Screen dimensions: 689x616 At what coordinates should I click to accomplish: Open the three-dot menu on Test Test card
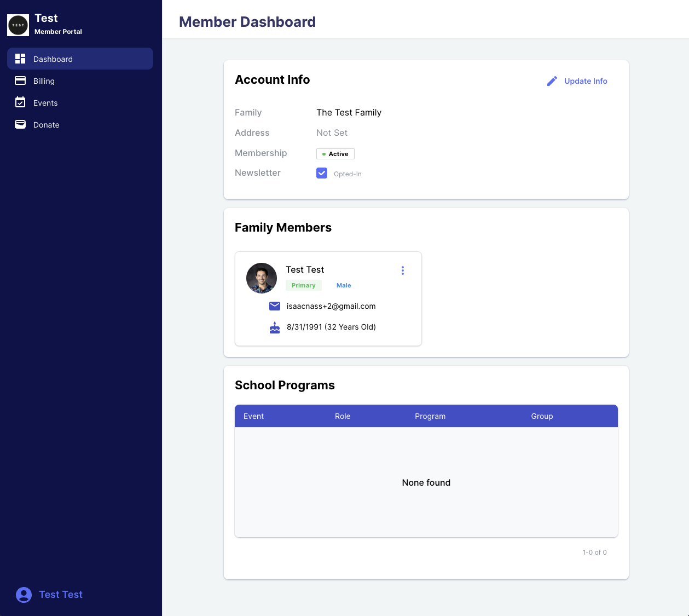403,270
